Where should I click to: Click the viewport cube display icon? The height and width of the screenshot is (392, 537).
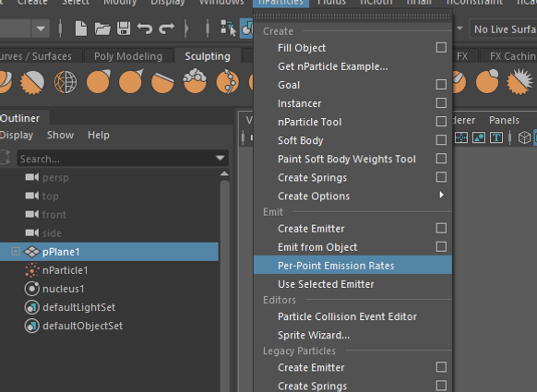pos(524,137)
